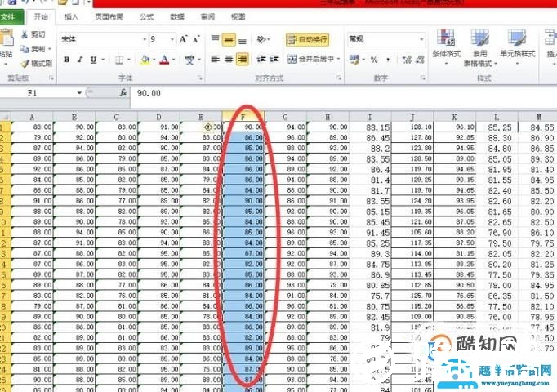Toggle 自动换行 wrap text button
The height and width of the screenshot is (392, 557).
tap(308, 39)
